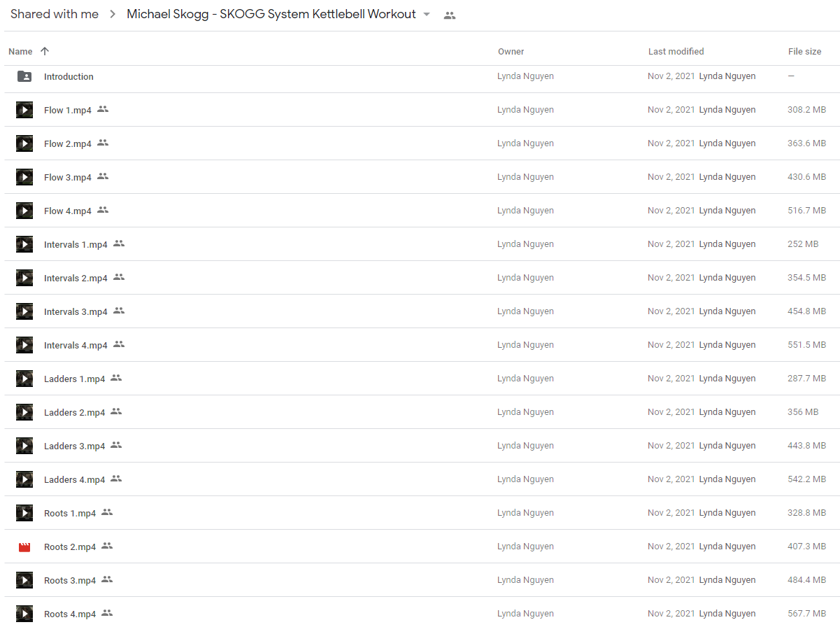Click the shared icon next to Flow 4.mp4
This screenshot has height=627, width=840.
coord(103,210)
